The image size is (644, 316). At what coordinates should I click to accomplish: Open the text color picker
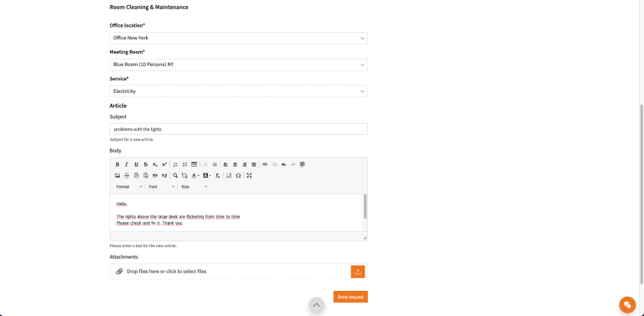tap(195, 176)
